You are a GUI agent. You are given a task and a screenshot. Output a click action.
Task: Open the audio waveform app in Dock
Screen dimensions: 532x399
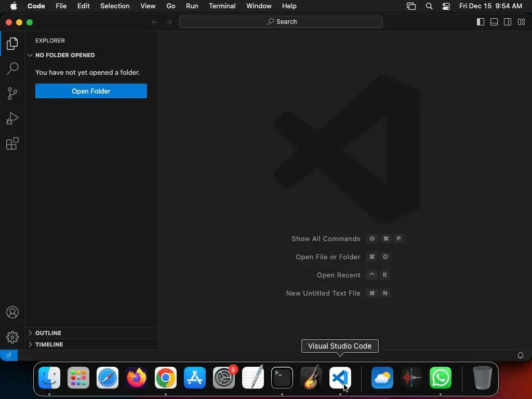coord(411,378)
